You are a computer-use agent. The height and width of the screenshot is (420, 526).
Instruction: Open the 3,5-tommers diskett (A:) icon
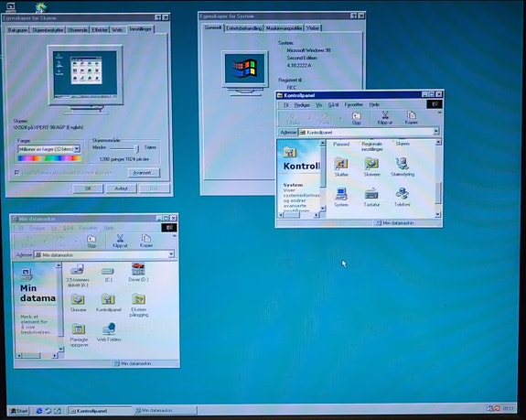[x=78, y=275]
